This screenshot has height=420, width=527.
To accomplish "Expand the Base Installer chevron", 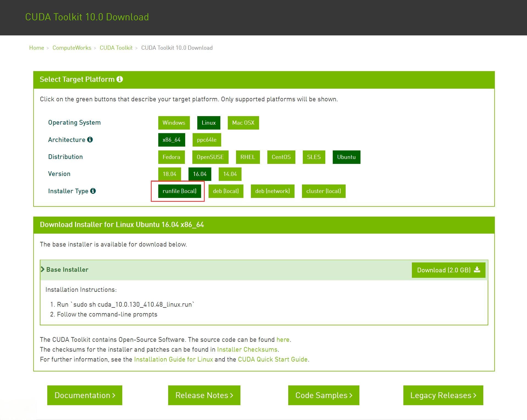I will pyautogui.click(x=43, y=269).
